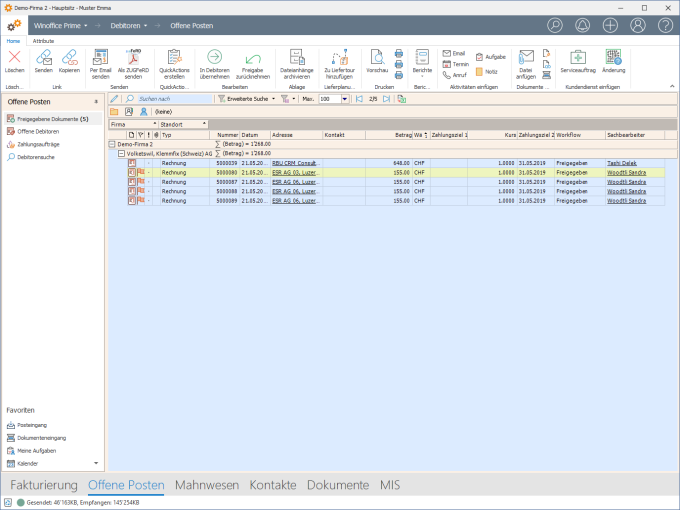Expand the Favoriten list arrow
This screenshot has width=680, height=510.
tap(96, 463)
